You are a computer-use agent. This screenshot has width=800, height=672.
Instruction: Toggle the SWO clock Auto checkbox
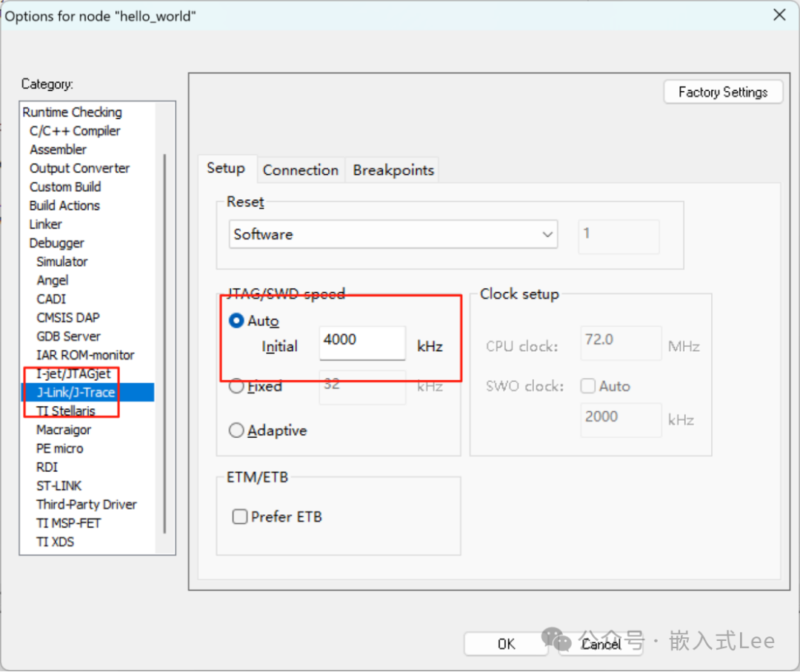pos(587,386)
